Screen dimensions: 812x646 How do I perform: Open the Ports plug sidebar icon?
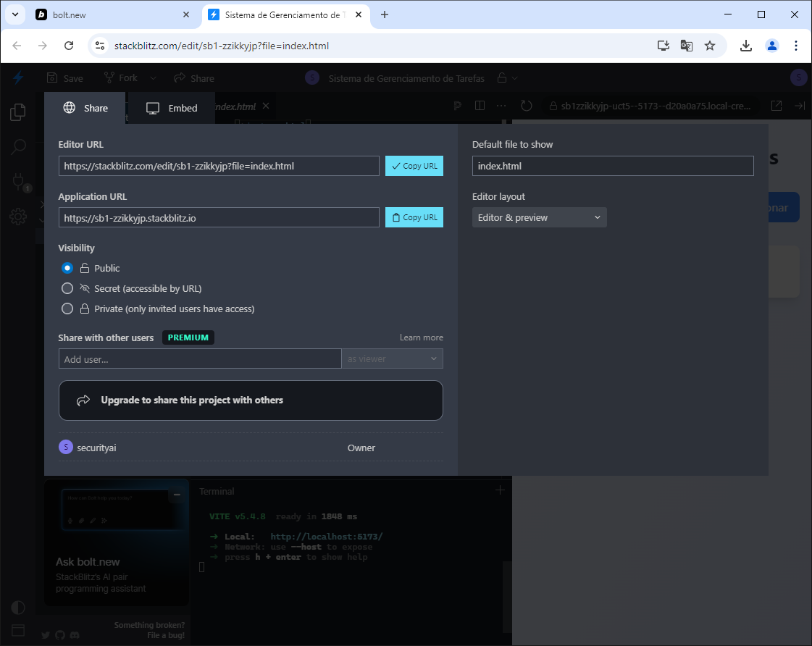(x=18, y=182)
